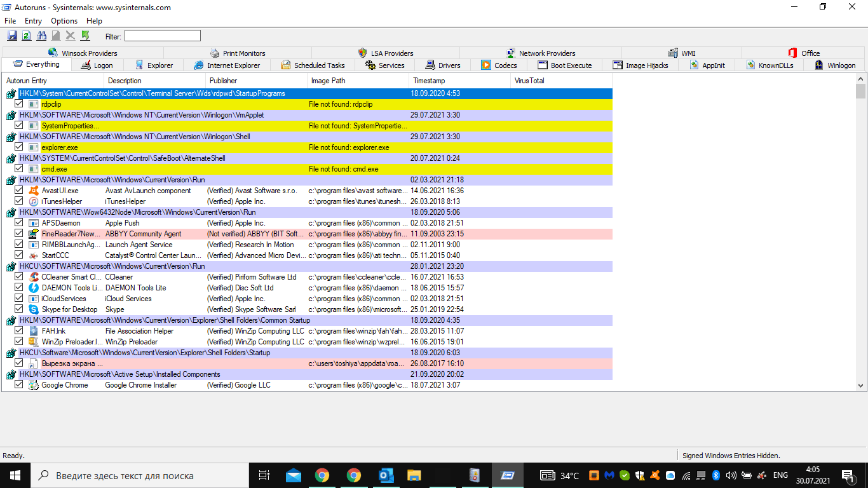Click the AvastUI.exe orange icon
This screenshot has height=488, width=868.
click(34, 191)
